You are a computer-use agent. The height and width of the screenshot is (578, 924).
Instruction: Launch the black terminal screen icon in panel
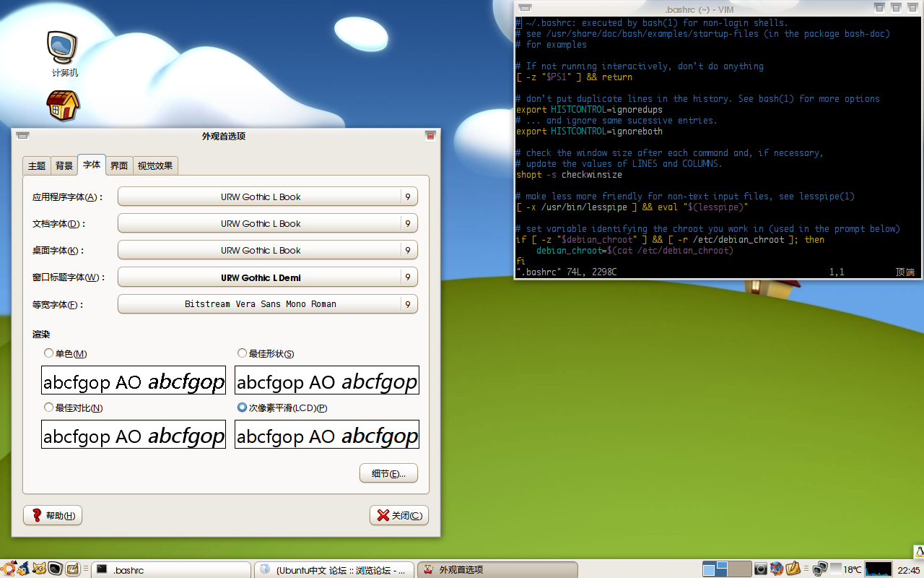coord(56,569)
